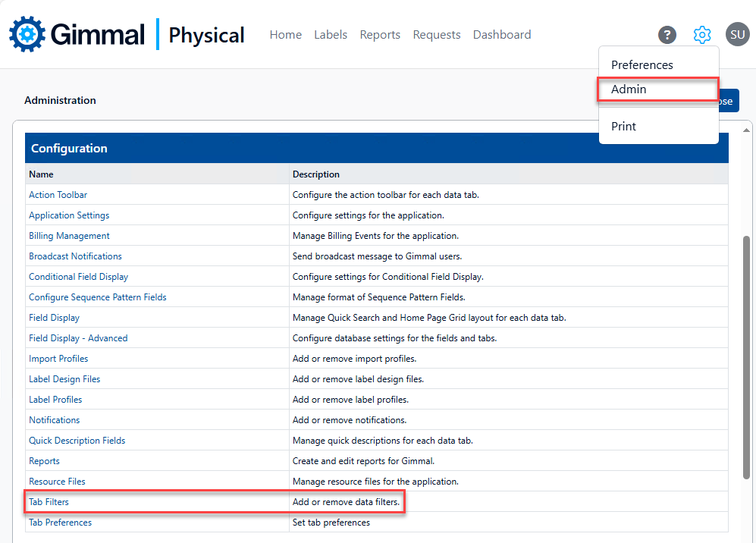Screen dimensions: 756x543
Task: Open the Requests nav item
Action: [436, 35]
